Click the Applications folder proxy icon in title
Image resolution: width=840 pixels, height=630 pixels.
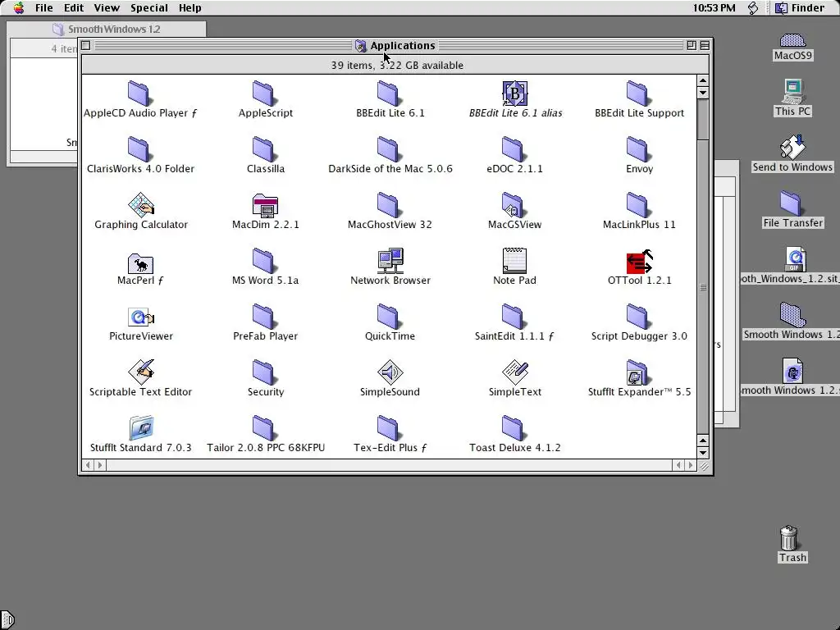(361, 46)
